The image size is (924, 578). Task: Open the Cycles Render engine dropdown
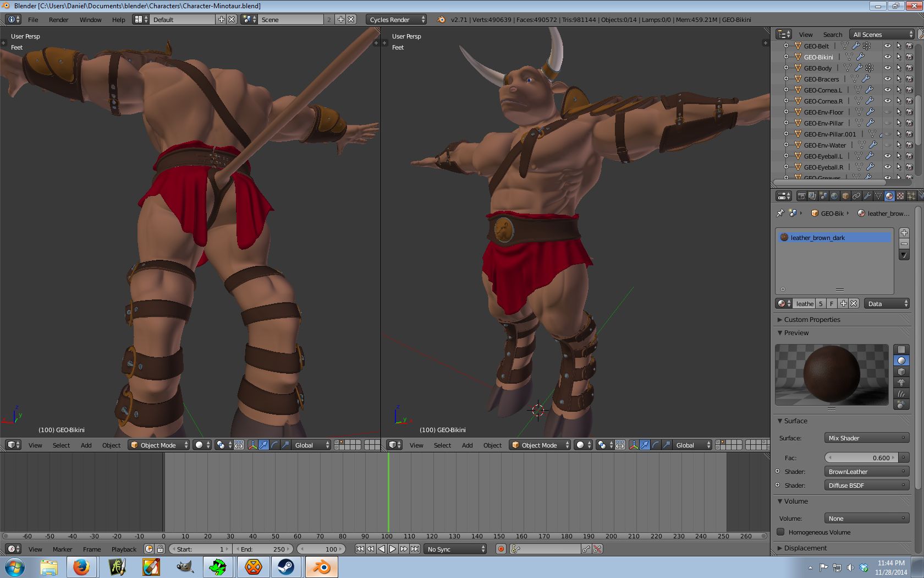tap(396, 20)
